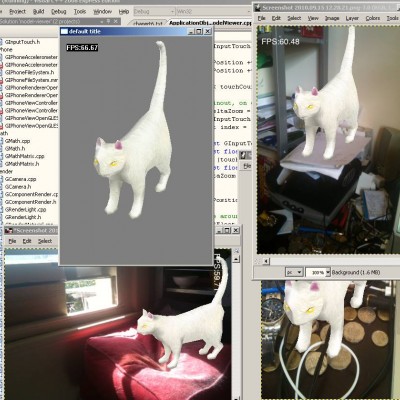400x400 pixels.
Task: Open the Help menu in Visual C++
Action: pyautogui.click(x=124, y=12)
